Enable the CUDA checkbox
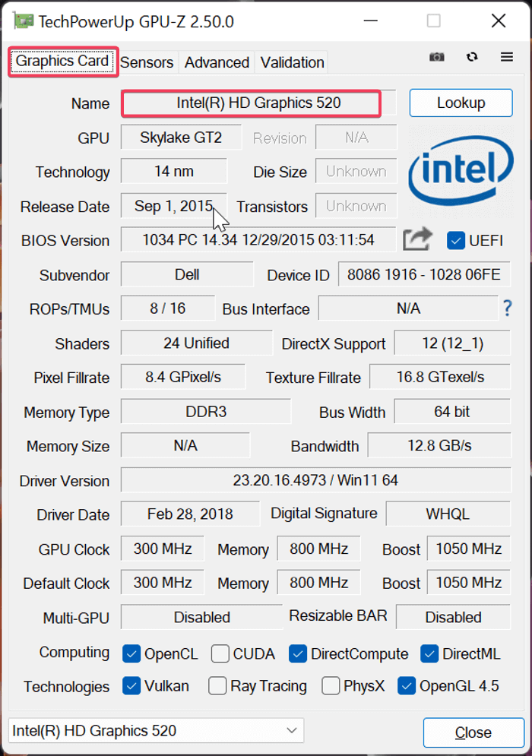The image size is (532, 756). point(220,653)
